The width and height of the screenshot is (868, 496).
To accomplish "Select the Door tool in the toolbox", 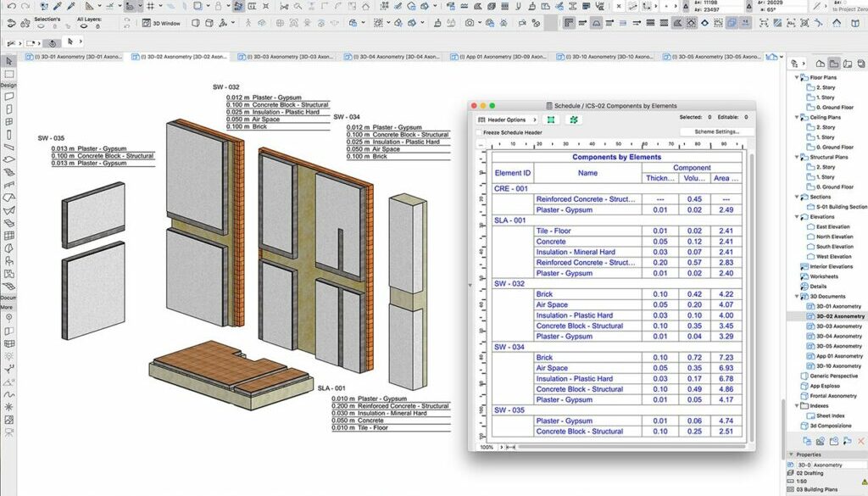I will (8, 109).
